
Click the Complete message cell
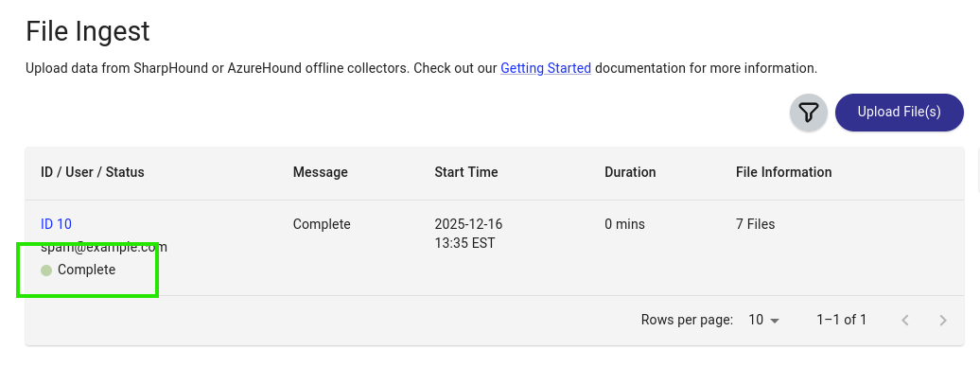point(322,224)
